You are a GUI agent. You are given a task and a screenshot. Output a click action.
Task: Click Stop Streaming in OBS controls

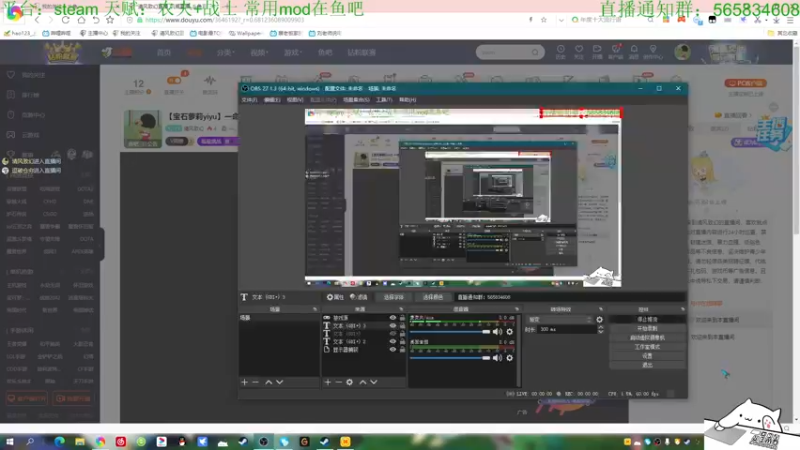647,319
